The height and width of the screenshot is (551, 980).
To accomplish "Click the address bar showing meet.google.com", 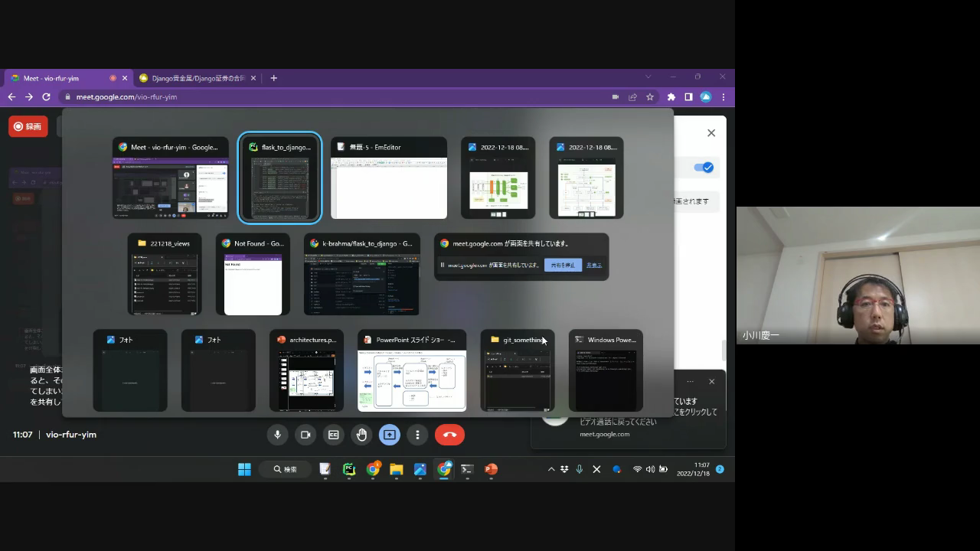I will [306, 97].
